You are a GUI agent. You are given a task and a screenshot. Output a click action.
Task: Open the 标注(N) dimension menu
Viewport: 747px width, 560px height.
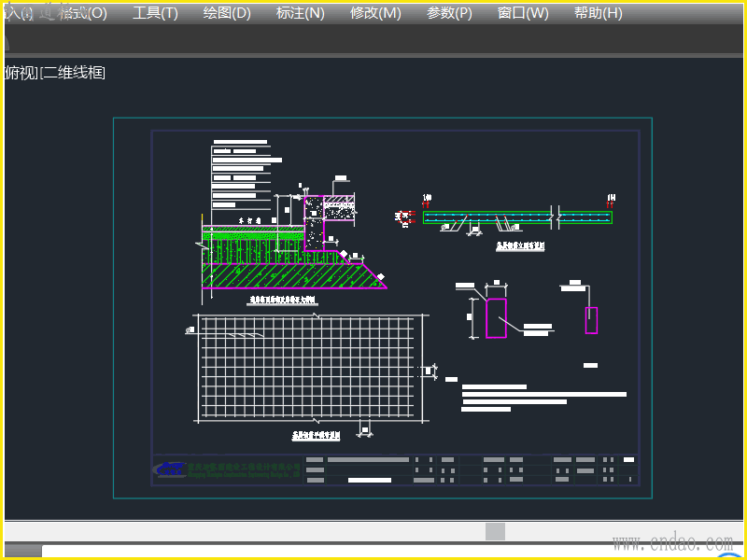pos(301,13)
